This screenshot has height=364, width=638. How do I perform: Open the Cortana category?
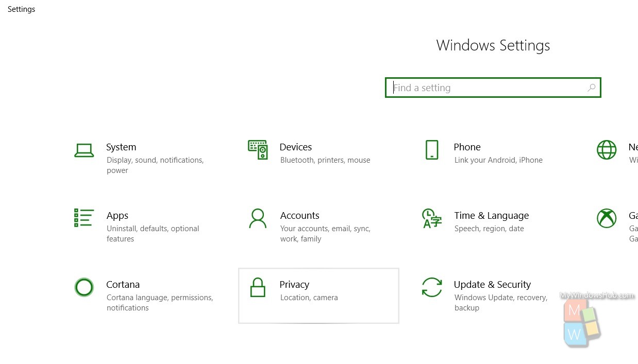pyautogui.click(x=123, y=285)
